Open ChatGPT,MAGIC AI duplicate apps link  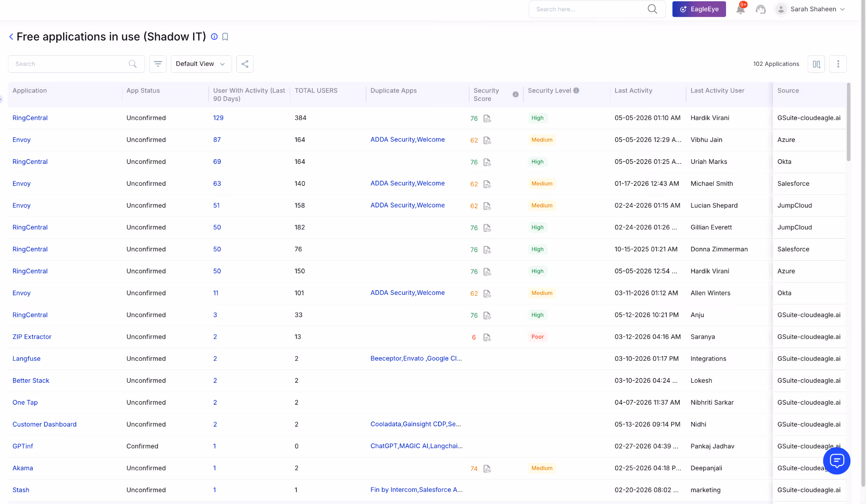[x=417, y=446]
